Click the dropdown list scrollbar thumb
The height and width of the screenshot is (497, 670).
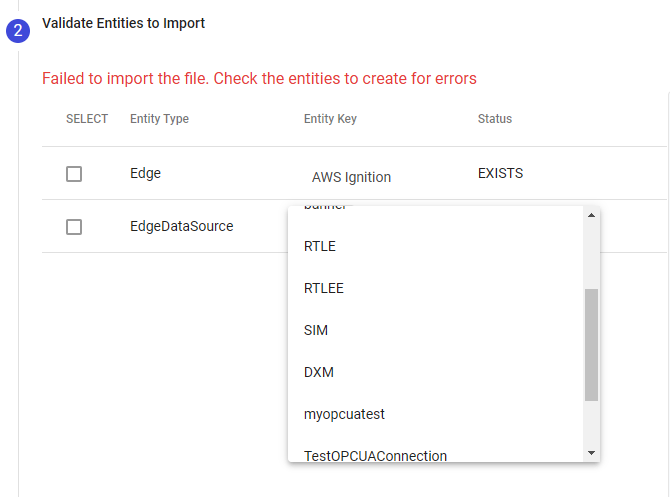590,344
